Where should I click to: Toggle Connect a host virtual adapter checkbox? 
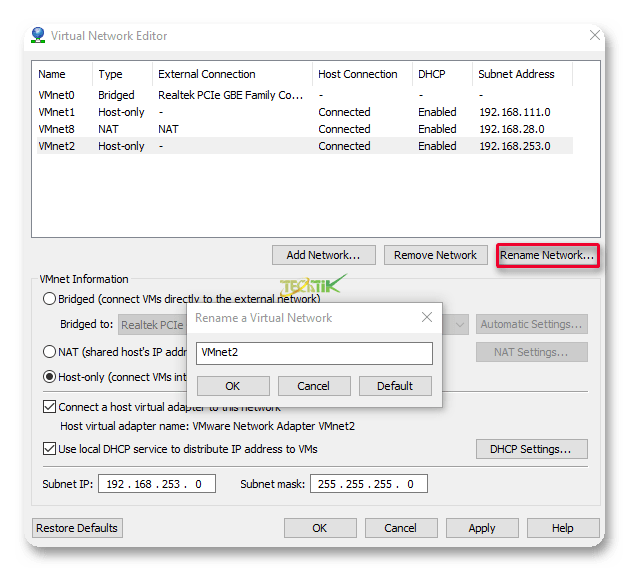tap(50, 407)
